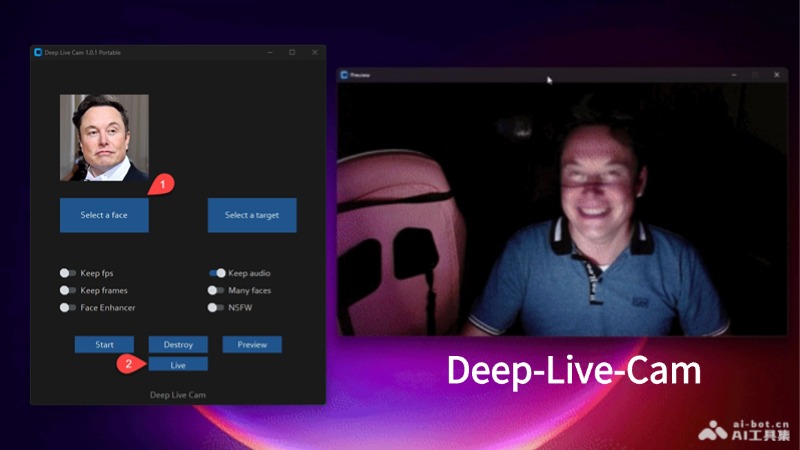
Task: Click the Preview window title bar icon
Action: pyautogui.click(x=345, y=75)
